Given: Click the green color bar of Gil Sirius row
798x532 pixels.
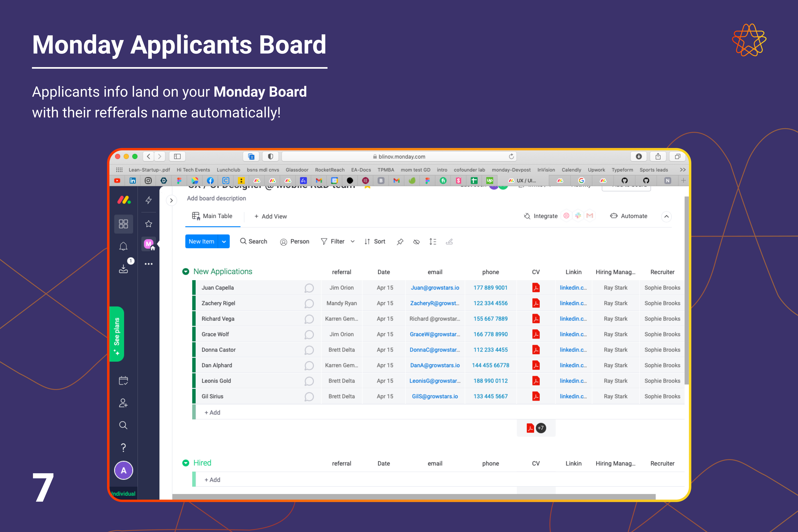Looking at the screenshot, I should (194, 396).
